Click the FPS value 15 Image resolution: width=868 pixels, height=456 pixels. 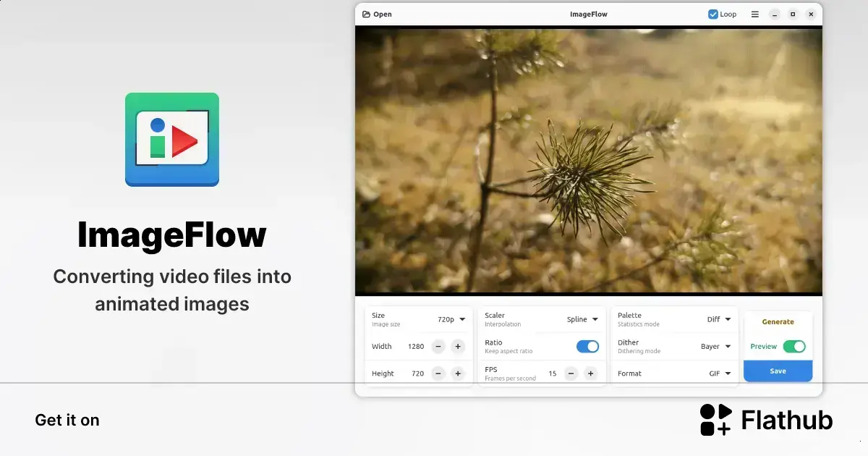[553, 373]
